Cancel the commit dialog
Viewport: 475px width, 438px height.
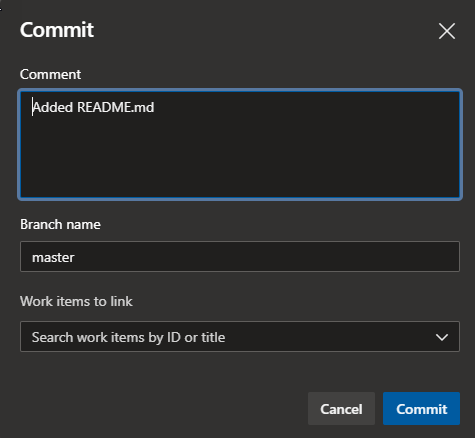pyautogui.click(x=341, y=409)
